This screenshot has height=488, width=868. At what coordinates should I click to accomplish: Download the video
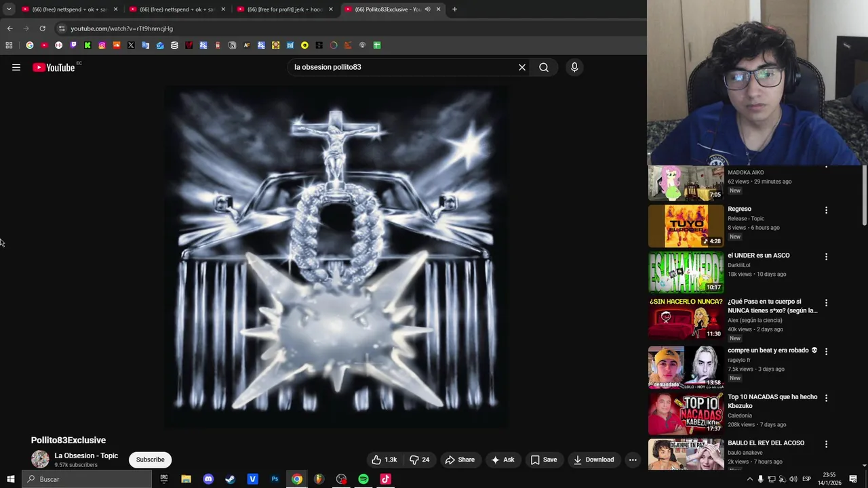(x=593, y=460)
